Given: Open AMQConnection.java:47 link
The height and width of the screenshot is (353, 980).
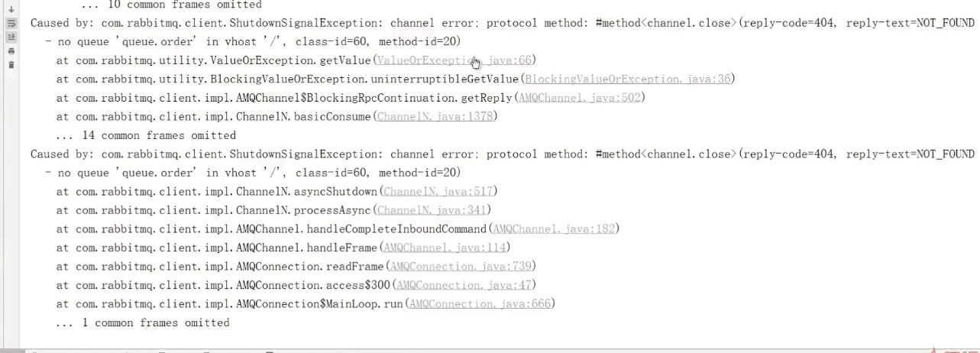Looking at the screenshot, I should [x=464, y=285].
